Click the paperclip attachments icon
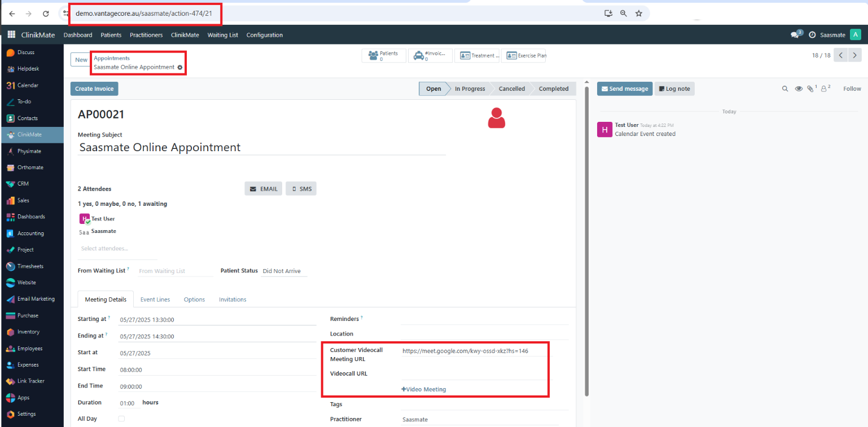 pos(810,89)
